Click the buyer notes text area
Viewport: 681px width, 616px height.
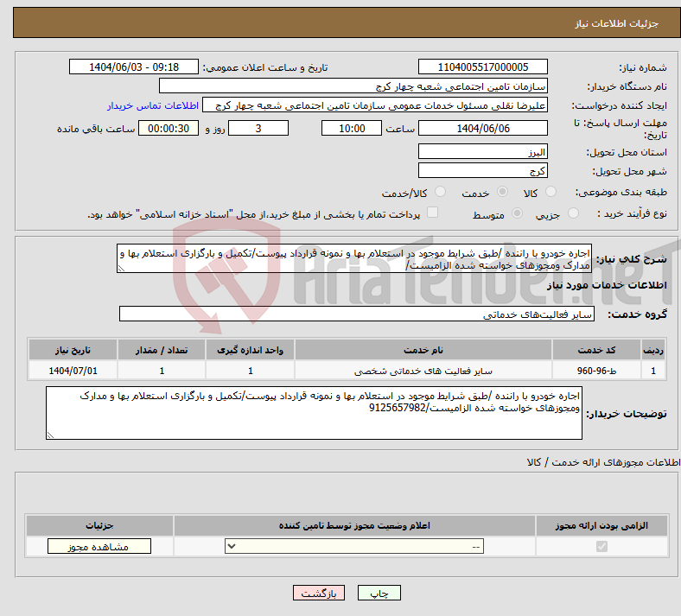pos(314,413)
